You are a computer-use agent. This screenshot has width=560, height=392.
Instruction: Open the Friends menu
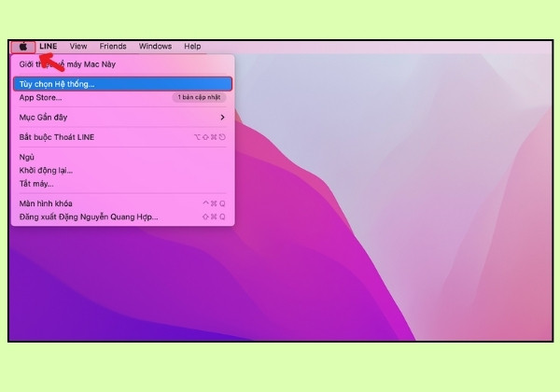click(113, 47)
